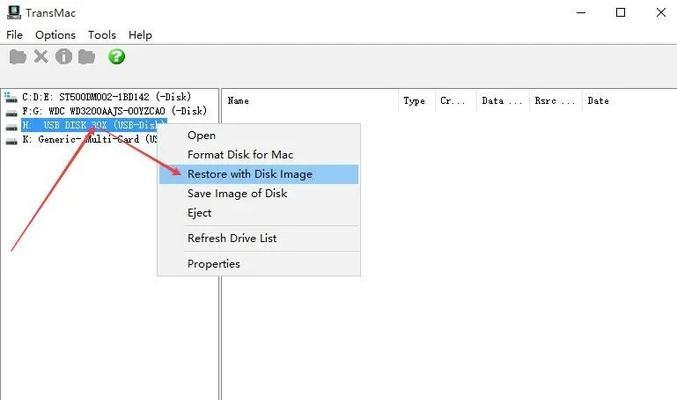
Task: Click the F:G: WDC drive icon
Action: 11,113
